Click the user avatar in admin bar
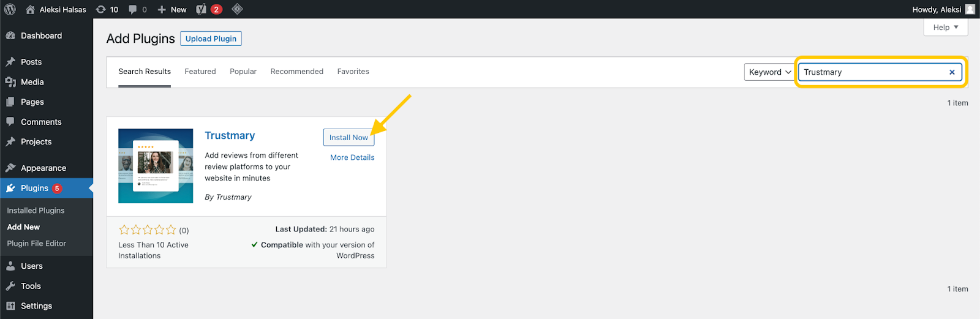Screen dimensions: 980x319 click(970, 9)
